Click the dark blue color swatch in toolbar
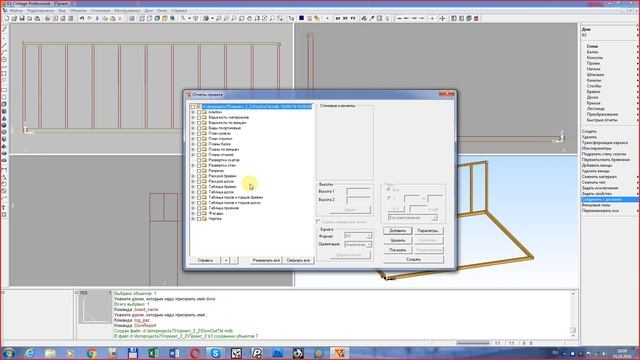This screenshot has width=640, height=360. coord(301,18)
